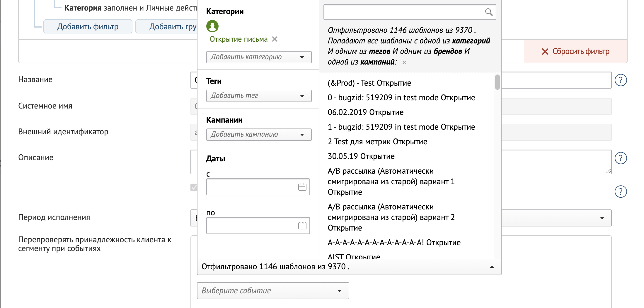
Task: Select '30.05.19 Открытие' template
Action: click(361, 156)
